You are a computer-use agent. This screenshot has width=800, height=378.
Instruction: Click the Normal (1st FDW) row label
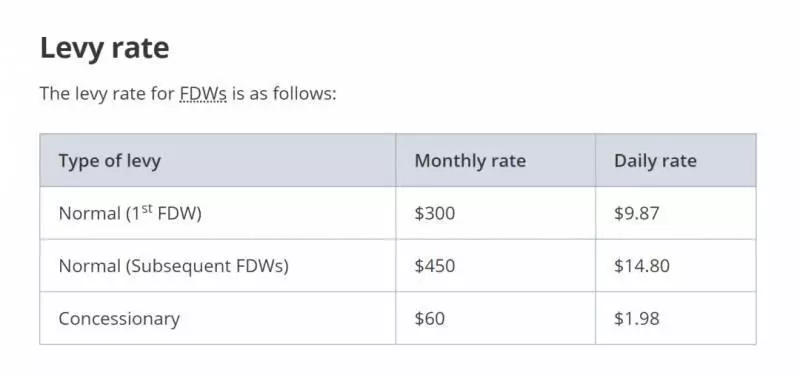coord(130,213)
